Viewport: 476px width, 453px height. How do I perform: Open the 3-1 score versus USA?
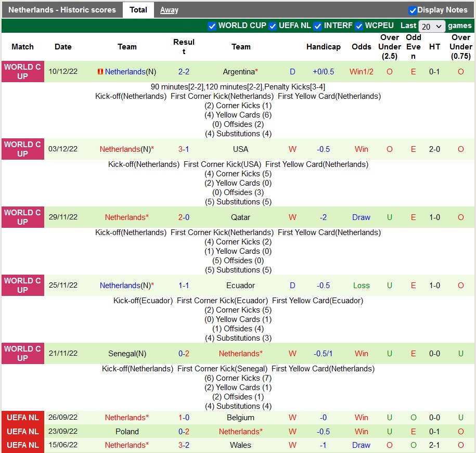(x=184, y=149)
